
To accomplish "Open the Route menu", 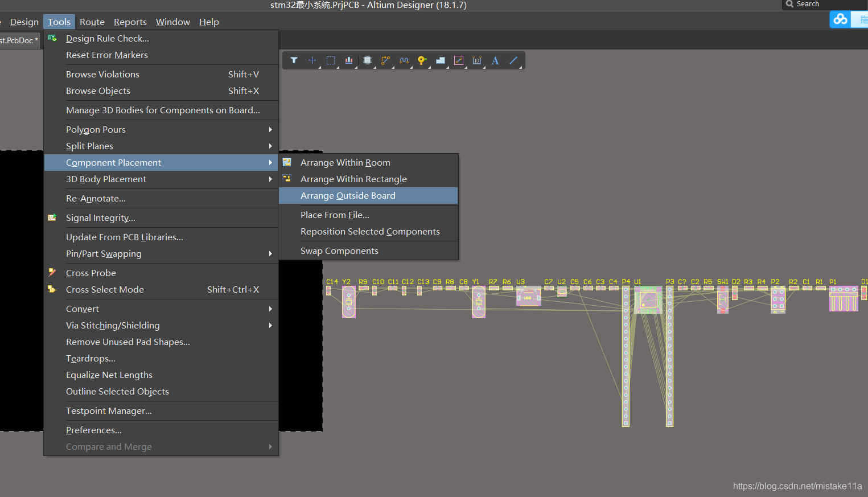I will pyautogui.click(x=92, y=22).
